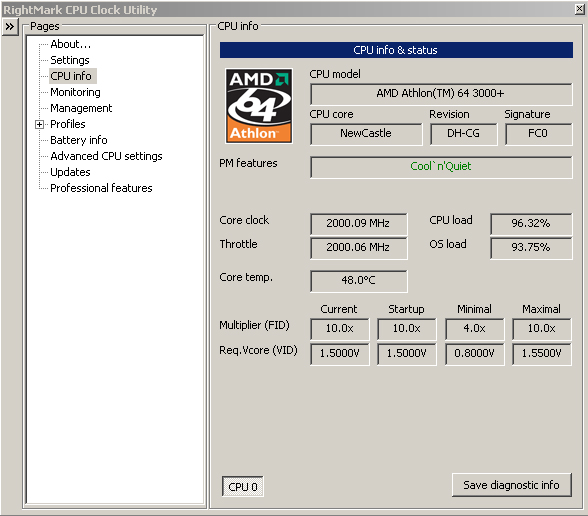Open the About... page
The image size is (588, 516).
click(x=70, y=44)
